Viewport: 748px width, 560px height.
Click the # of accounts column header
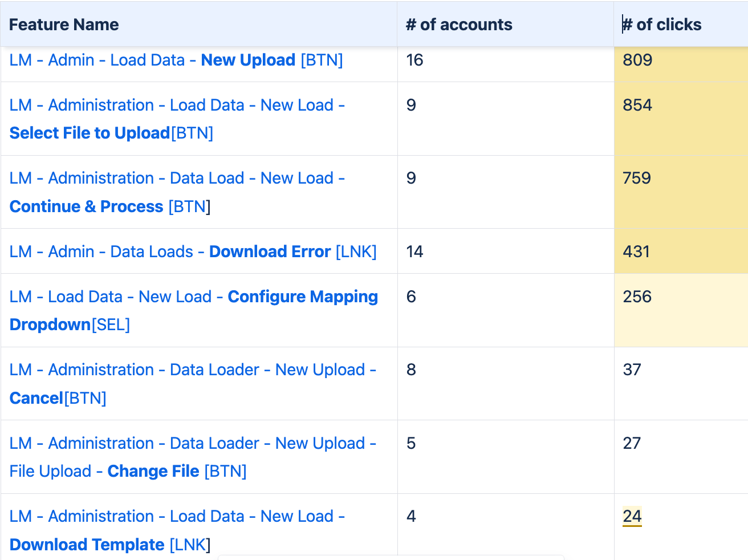click(x=459, y=25)
